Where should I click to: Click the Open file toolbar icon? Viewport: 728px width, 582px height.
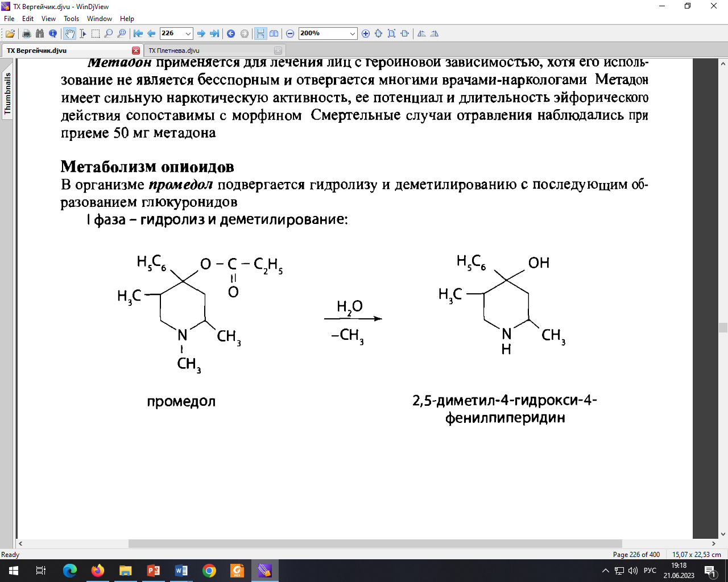10,34
